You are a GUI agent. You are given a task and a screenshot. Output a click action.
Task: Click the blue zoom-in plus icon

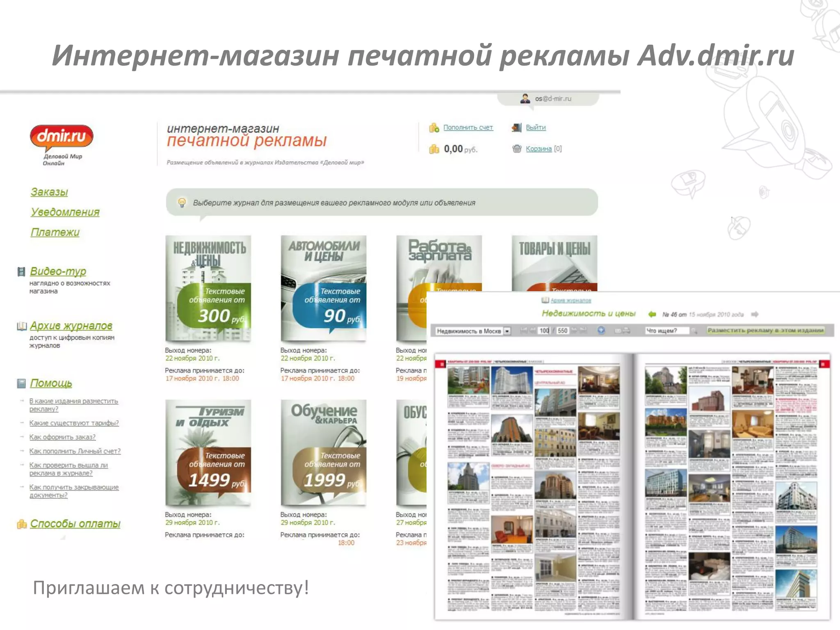pos(601,330)
